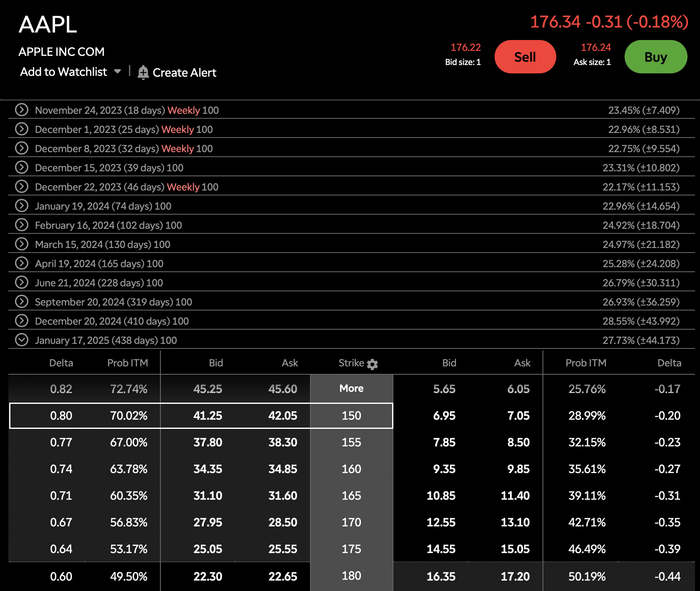Screen dimensions: 700x591
Task: Click More to show additional strikes
Action: point(352,388)
